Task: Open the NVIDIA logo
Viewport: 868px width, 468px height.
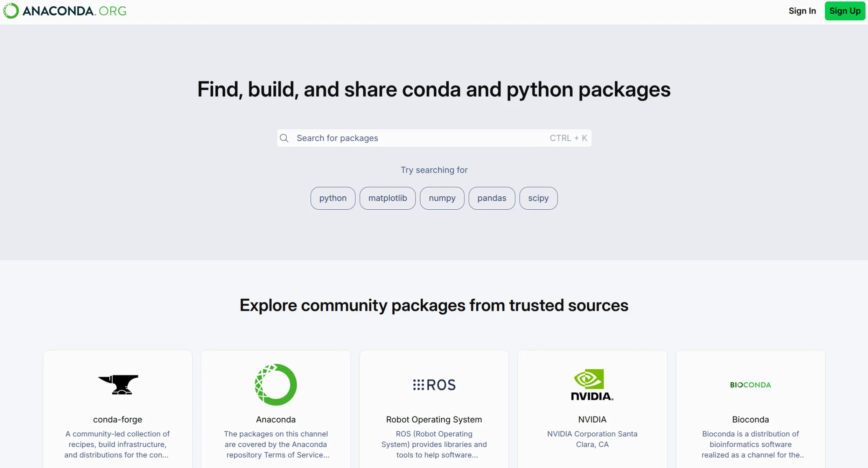Action: coord(592,385)
